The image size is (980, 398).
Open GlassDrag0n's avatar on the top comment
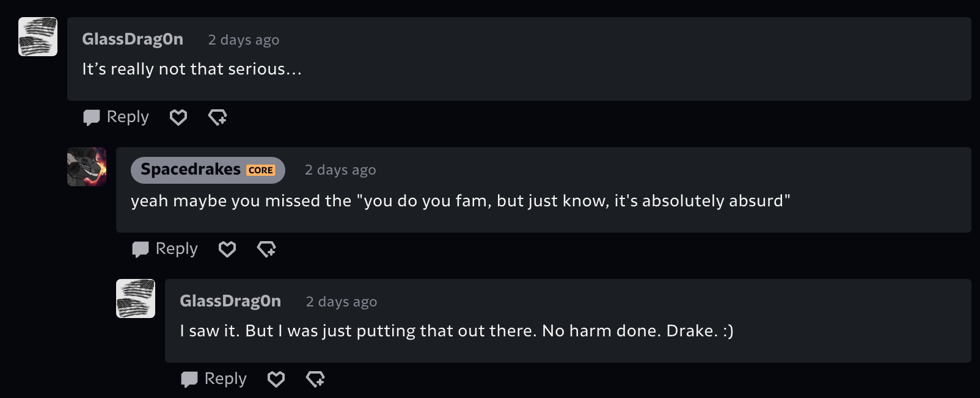[x=38, y=37]
